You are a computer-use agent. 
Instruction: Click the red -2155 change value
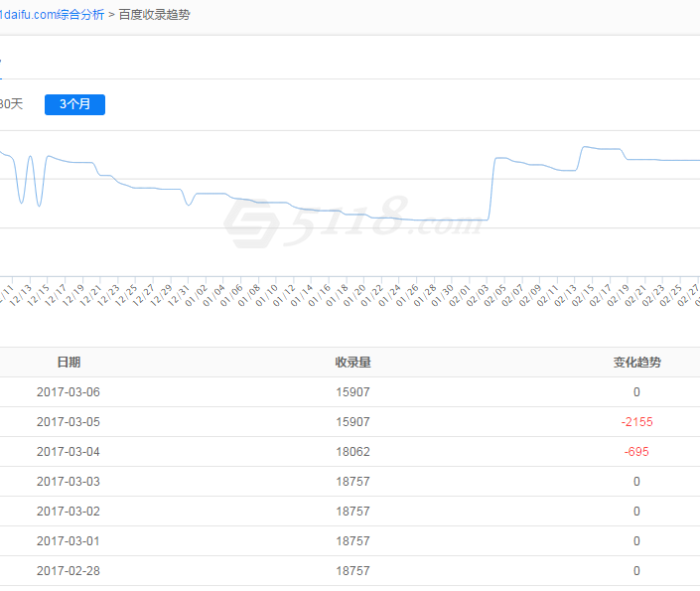[x=636, y=422]
